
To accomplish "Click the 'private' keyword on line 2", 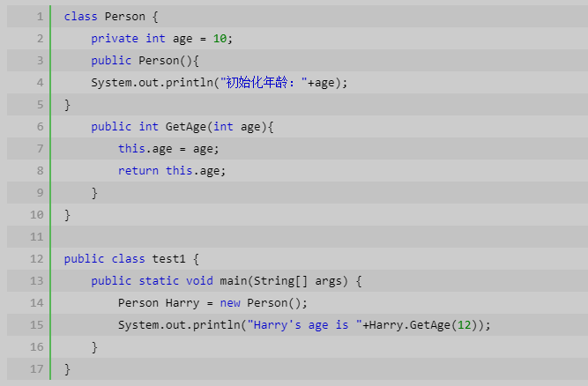I will [115, 39].
